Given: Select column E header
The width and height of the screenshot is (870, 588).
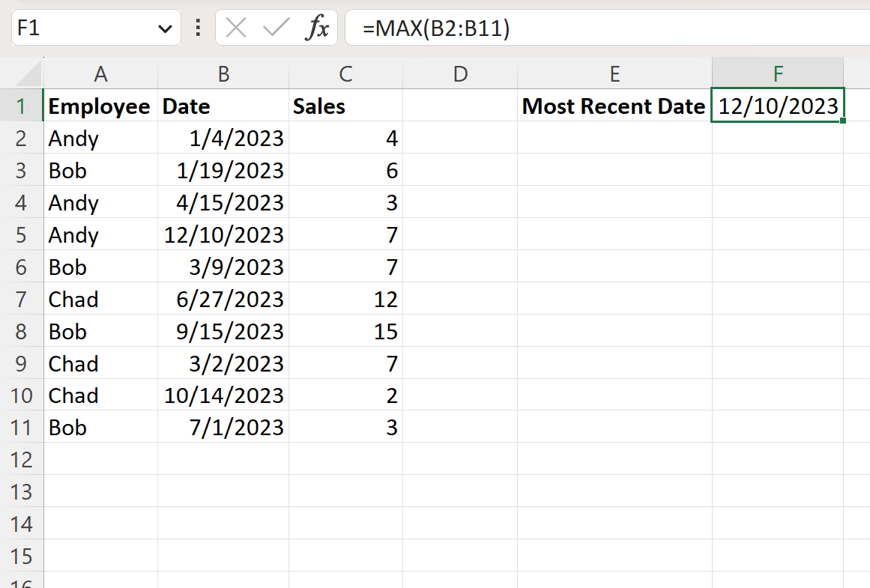Looking at the screenshot, I should pyautogui.click(x=614, y=73).
